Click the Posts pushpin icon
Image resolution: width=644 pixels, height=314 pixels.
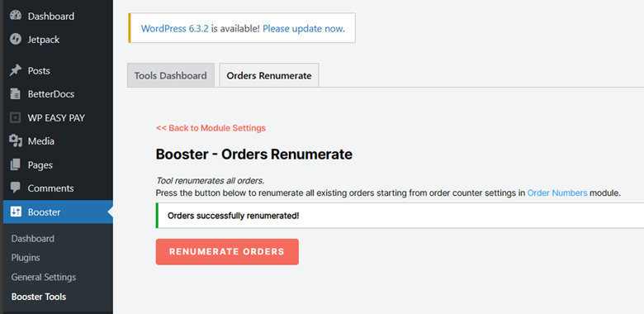coord(16,70)
